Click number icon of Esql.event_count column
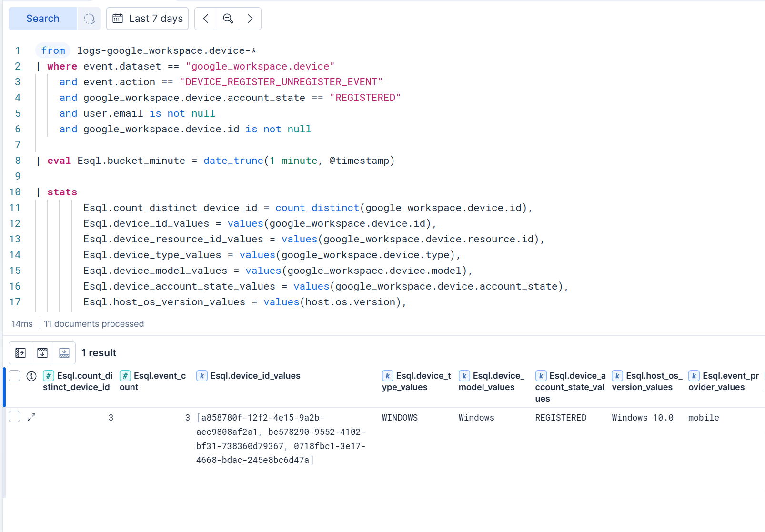This screenshot has width=765, height=532. (125, 376)
